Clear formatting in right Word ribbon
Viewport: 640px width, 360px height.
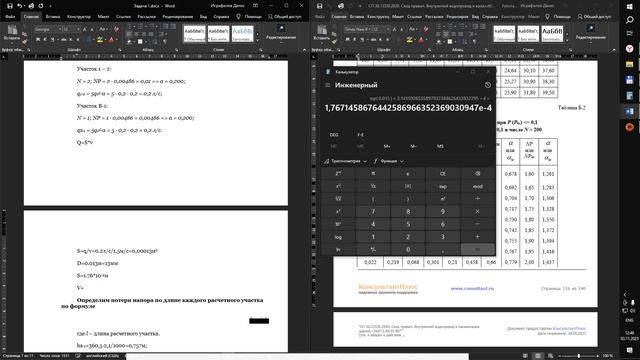click(x=426, y=29)
